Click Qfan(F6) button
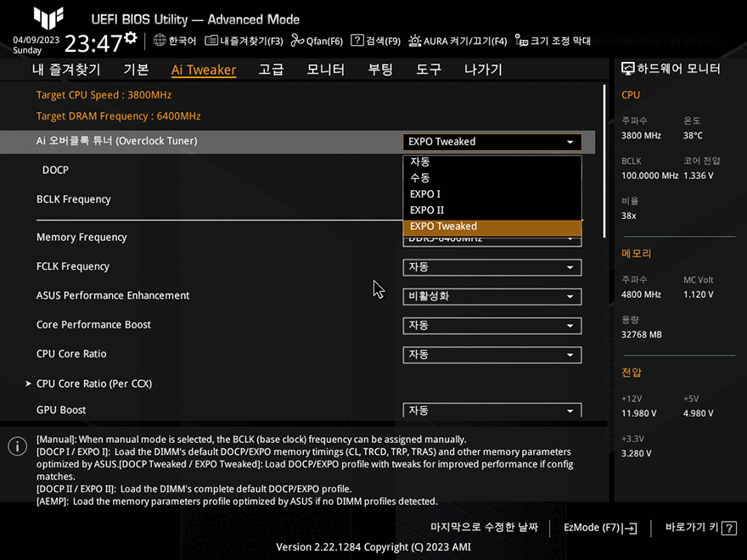 [x=317, y=41]
